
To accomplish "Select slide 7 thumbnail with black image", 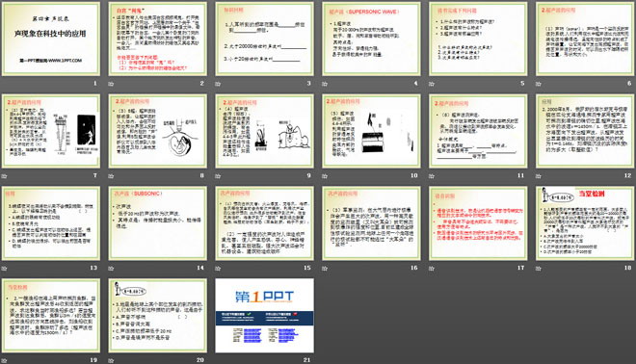I will pos(51,131).
